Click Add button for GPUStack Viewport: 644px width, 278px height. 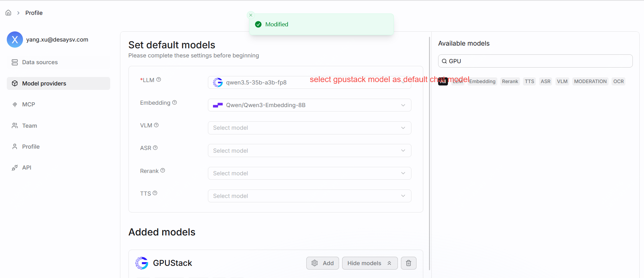click(323, 263)
